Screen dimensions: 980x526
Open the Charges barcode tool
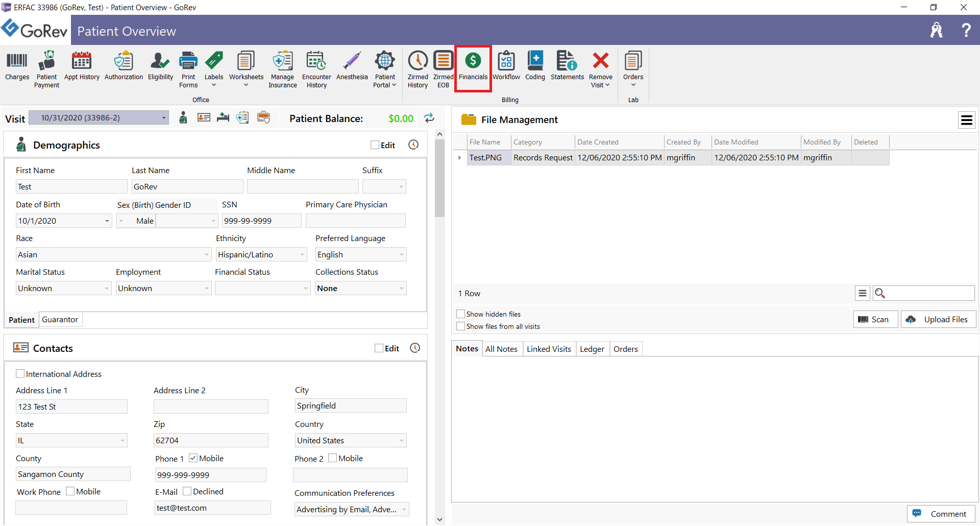click(17, 66)
